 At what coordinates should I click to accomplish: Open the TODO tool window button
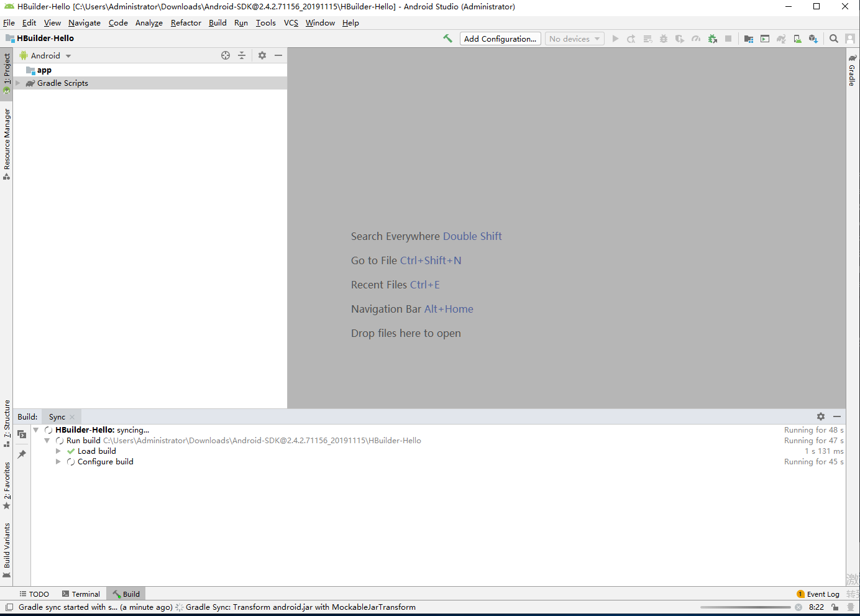[x=34, y=594]
